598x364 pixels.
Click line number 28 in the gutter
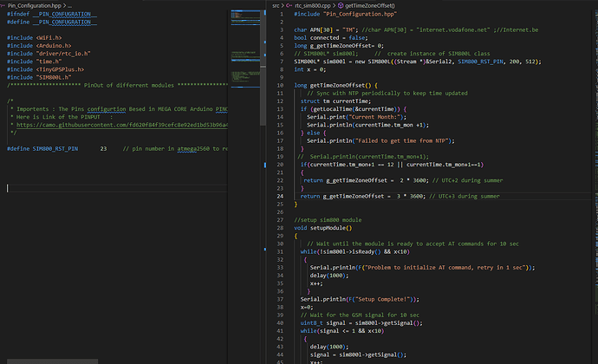(x=280, y=228)
